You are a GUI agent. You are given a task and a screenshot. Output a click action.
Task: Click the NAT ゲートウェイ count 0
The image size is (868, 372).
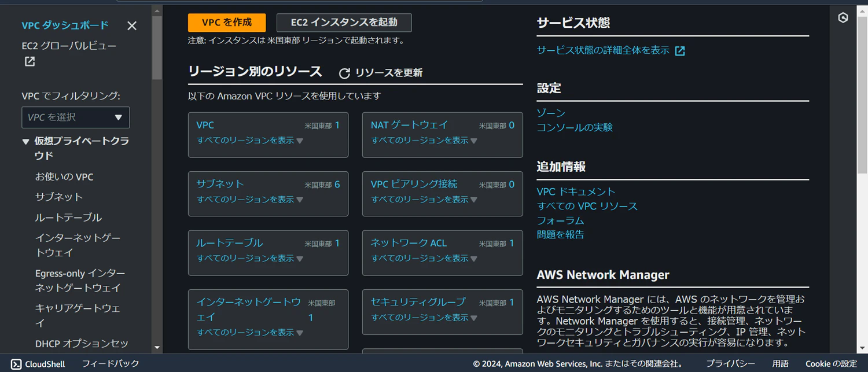click(x=512, y=125)
